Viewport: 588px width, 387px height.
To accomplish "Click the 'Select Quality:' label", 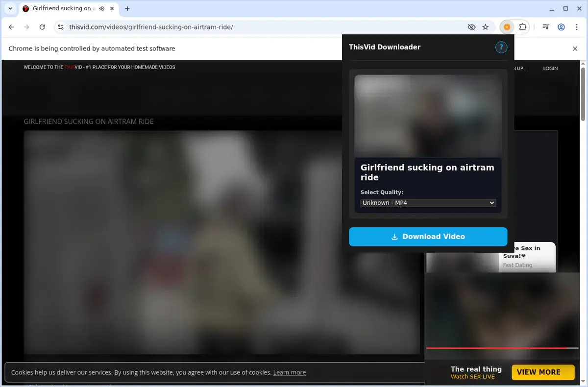I will (382, 193).
